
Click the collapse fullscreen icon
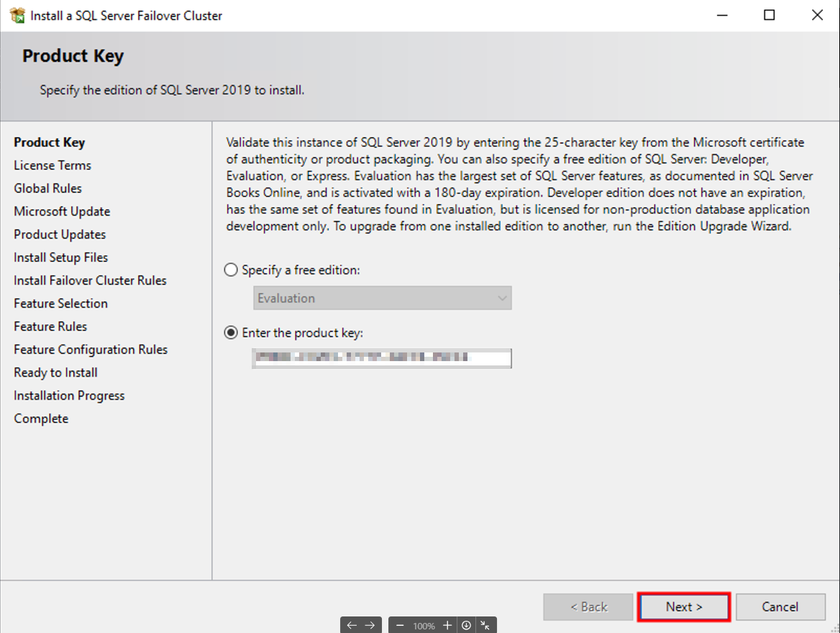485,625
